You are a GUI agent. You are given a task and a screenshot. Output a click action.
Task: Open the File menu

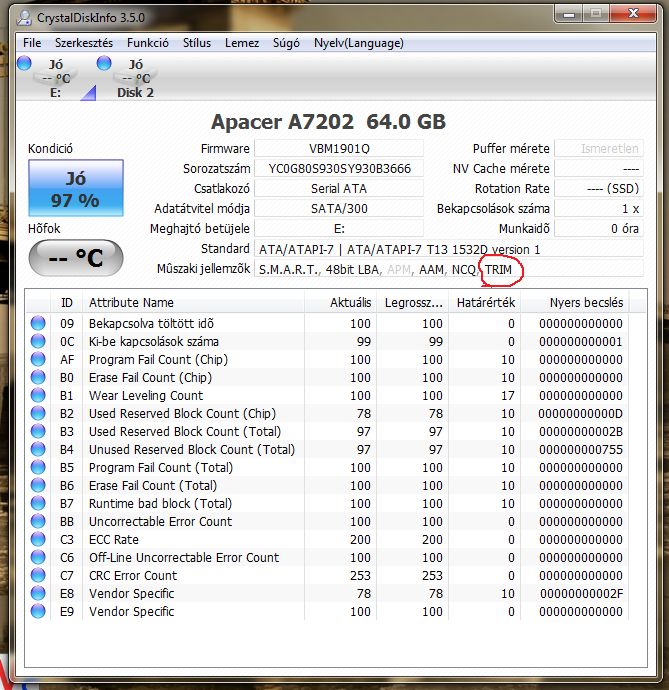(32, 43)
